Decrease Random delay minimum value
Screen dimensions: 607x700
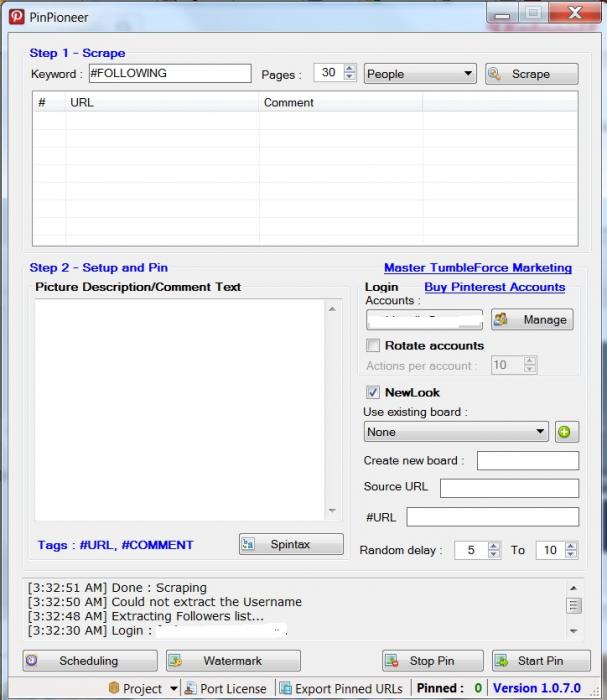coord(494,554)
